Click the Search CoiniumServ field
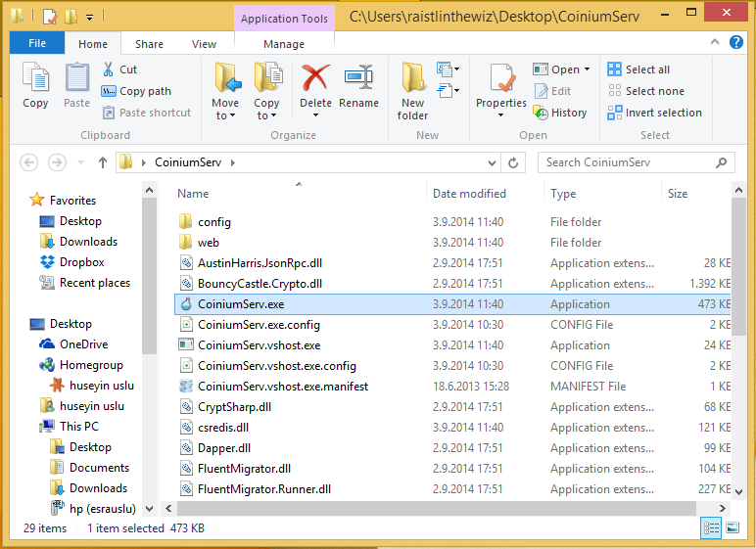756x549 pixels. (637, 162)
